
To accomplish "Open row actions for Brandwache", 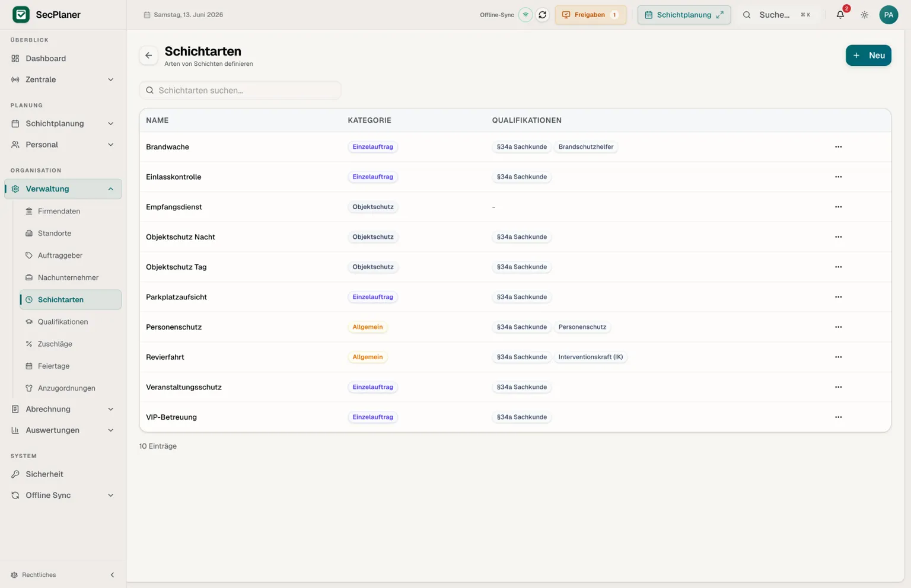I will pyautogui.click(x=838, y=147).
